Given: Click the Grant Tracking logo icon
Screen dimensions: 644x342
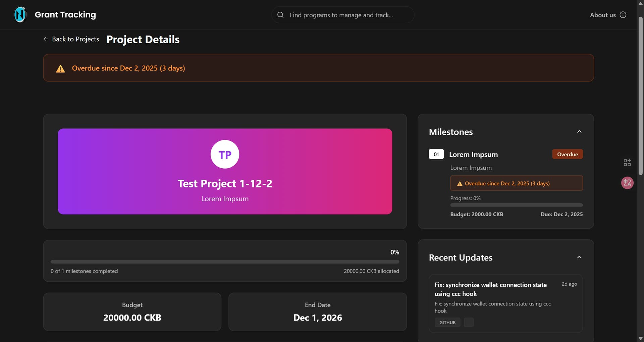Looking at the screenshot, I should pos(20,15).
